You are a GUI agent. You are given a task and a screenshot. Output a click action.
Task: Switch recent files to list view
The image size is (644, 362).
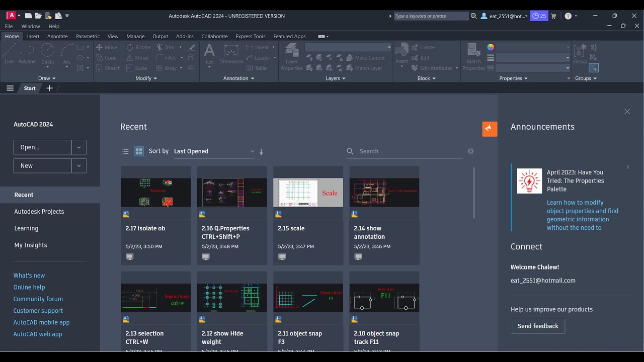tap(125, 151)
